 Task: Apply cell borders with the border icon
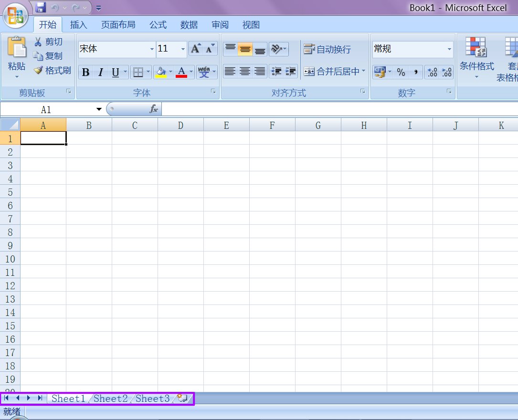click(138, 72)
